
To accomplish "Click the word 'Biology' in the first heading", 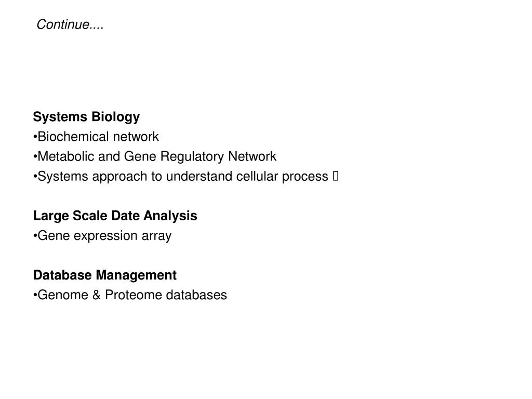I will [x=116, y=117].
